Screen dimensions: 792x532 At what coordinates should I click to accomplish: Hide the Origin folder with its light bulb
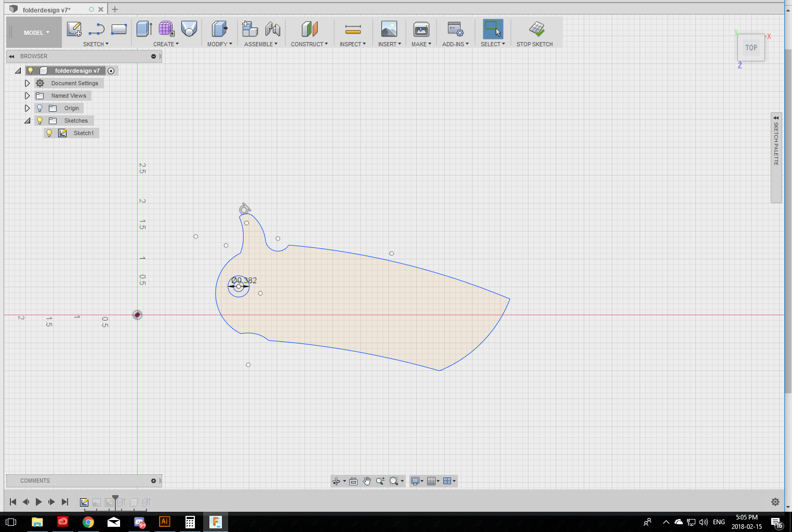point(40,108)
